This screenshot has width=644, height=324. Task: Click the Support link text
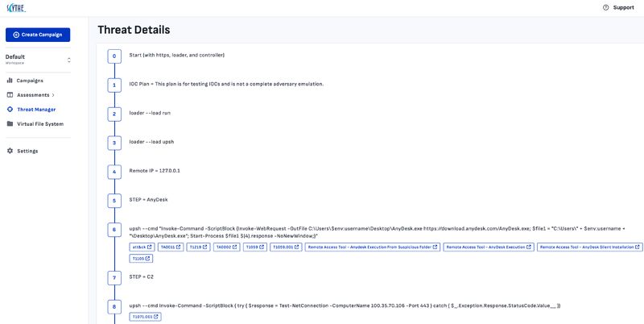point(623,7)
